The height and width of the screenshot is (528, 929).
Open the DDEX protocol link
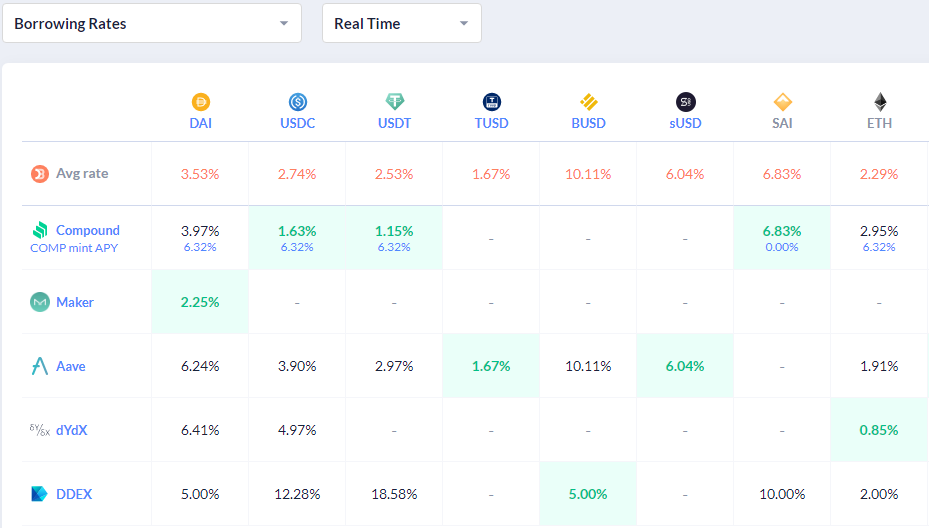click(x=74, y=494)
